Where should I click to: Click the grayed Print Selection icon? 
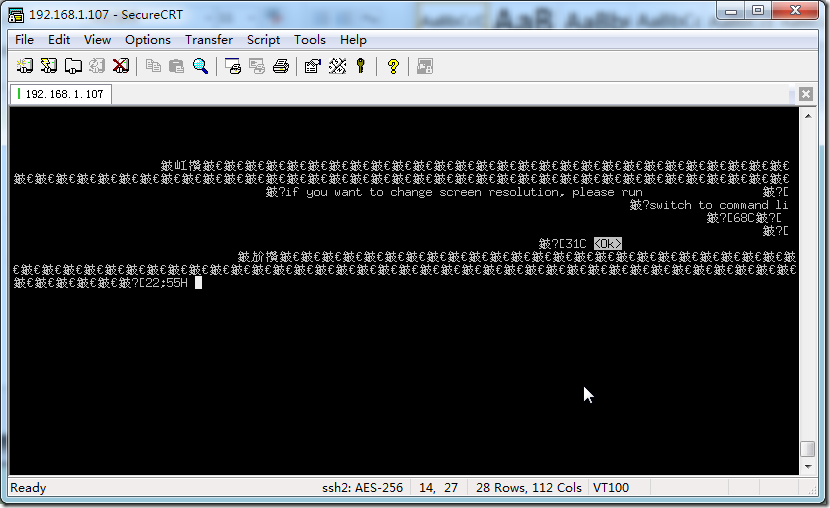(257, 66)
